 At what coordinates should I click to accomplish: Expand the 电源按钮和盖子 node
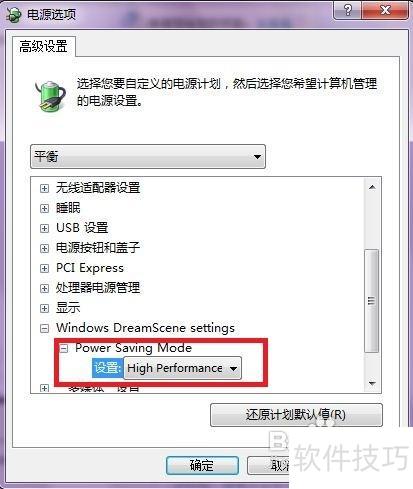(x=44, y=248)
